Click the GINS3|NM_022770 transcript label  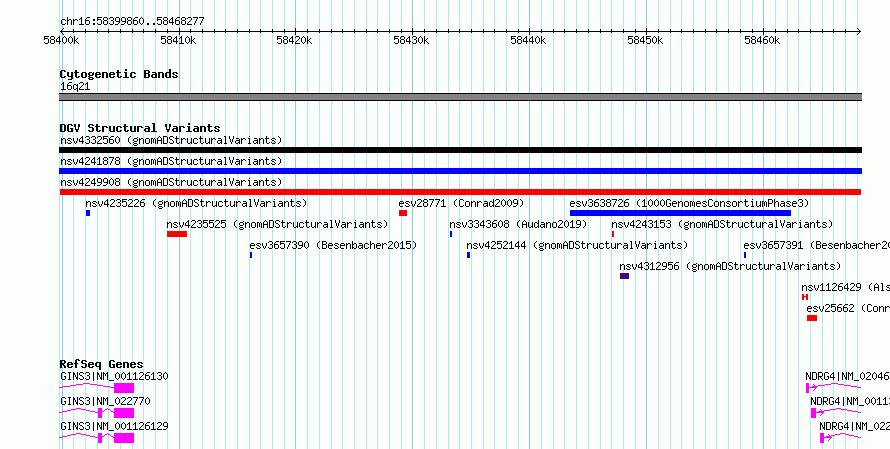pos(105,401)
